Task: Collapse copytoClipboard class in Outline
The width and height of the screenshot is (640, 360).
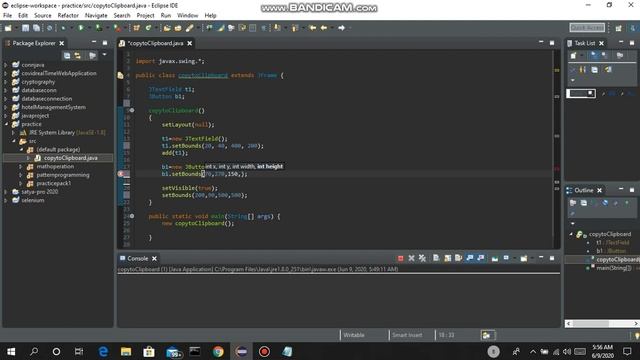Action: 571,234
